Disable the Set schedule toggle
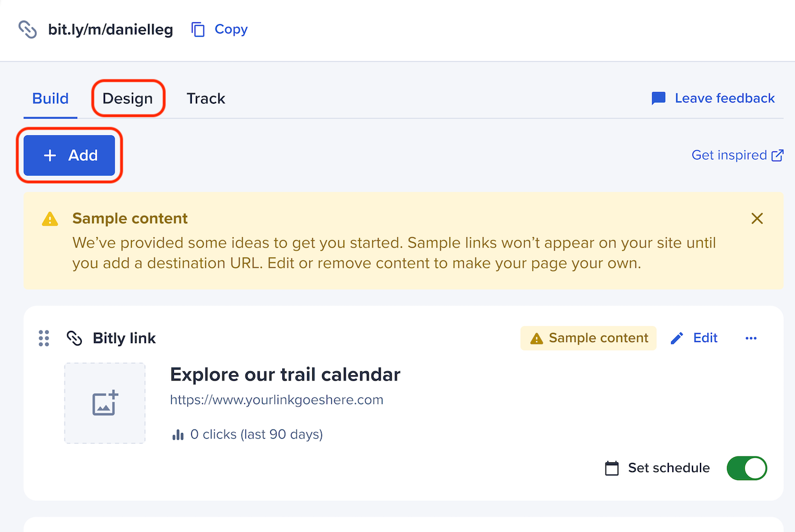 [x=747, y=468]
